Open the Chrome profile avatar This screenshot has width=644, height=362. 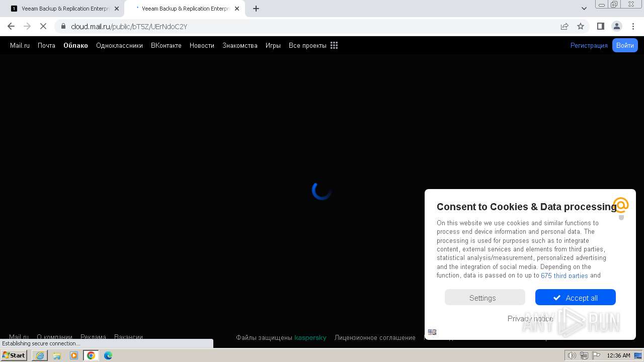click(616, 26)
